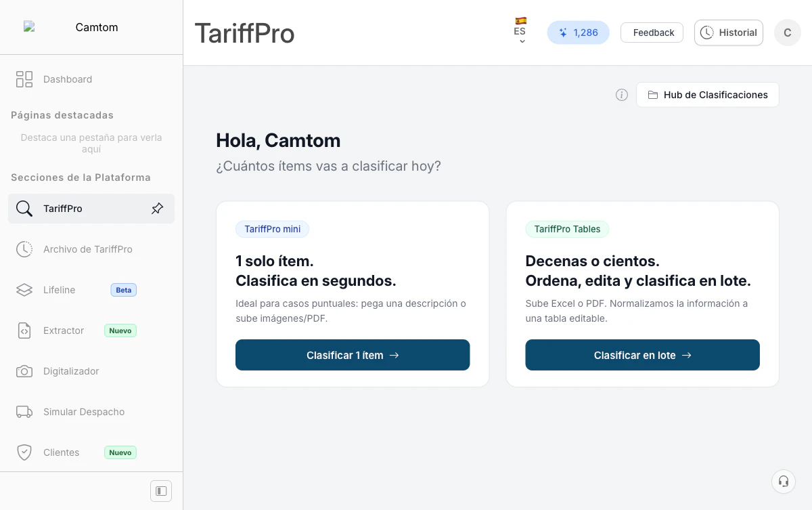Open the ES language dropdown
Screen dimensions: 812x510
[x=520, y=33]
